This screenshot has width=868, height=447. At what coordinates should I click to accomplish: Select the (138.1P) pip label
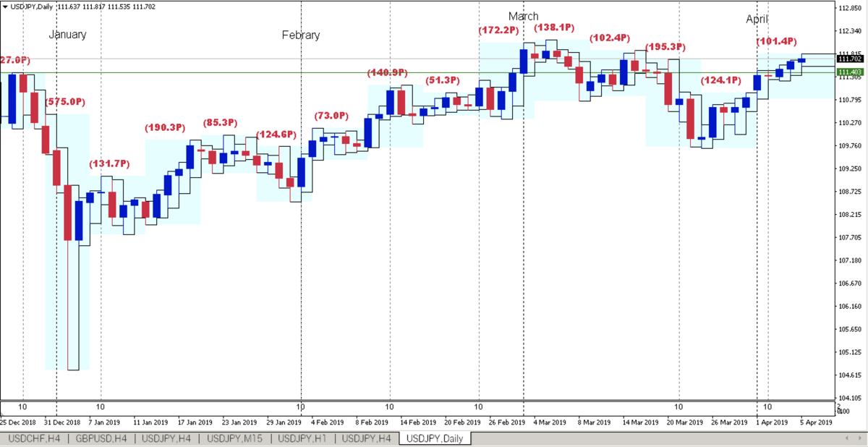point(554,27)
